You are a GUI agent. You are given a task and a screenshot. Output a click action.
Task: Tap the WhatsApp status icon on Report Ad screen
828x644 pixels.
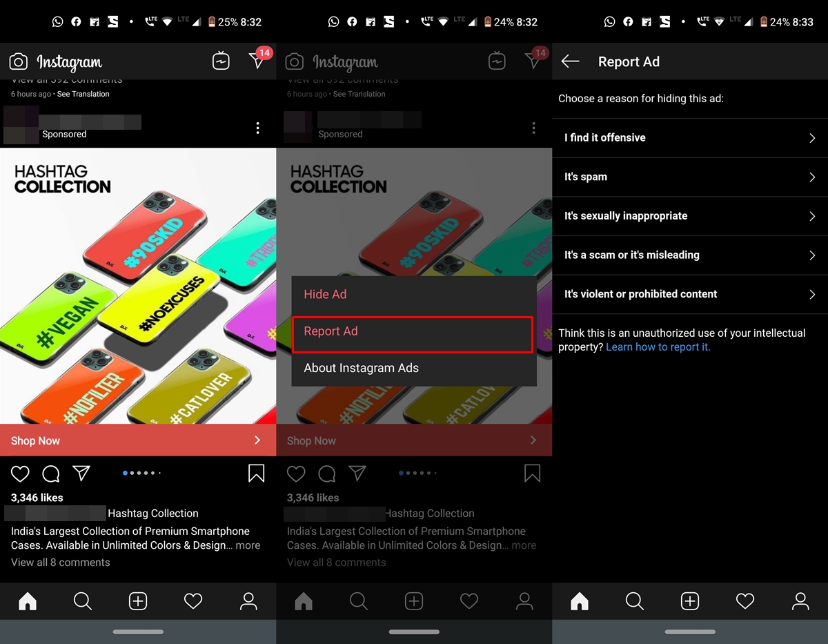[x=609, y=22]
